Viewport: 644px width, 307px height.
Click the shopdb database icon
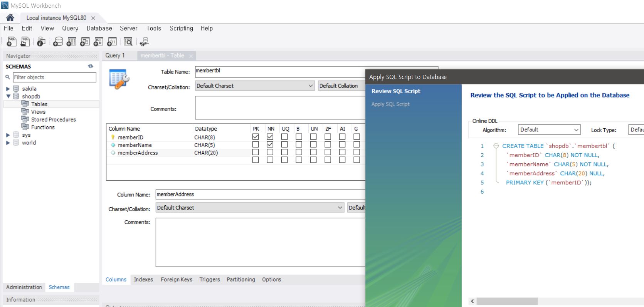click(16, 96)
